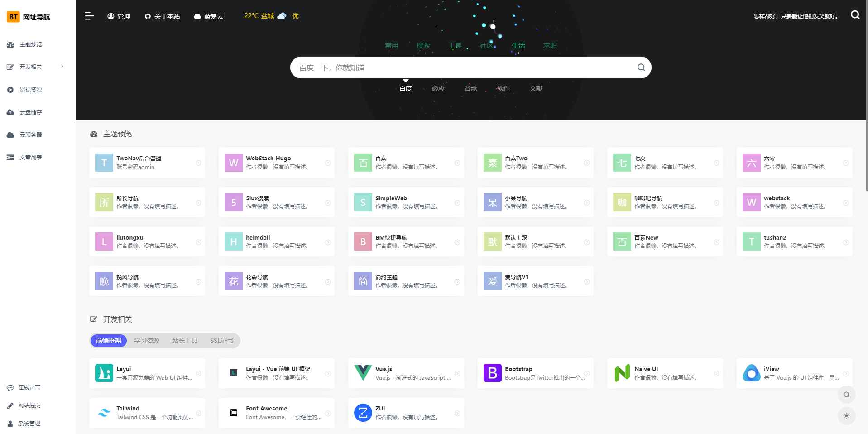Switch to the 学习资源 tab
Image resolution: width=868 pixels, height=434 pixels.
[146, 341]
